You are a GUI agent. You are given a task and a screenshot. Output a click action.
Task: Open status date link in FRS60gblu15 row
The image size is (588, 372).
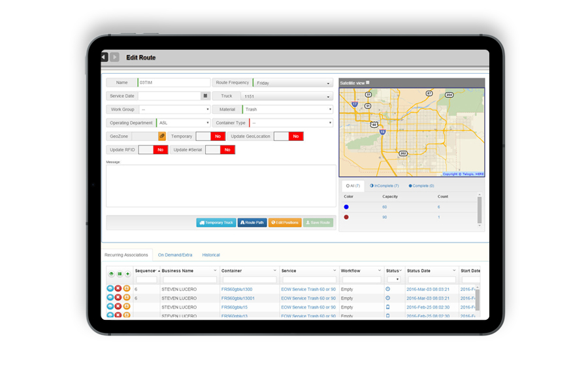428,307
